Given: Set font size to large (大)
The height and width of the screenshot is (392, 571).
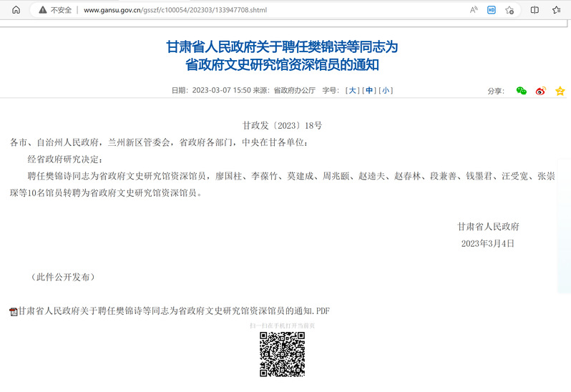Looking at the screenshot, I should point(351,90).
